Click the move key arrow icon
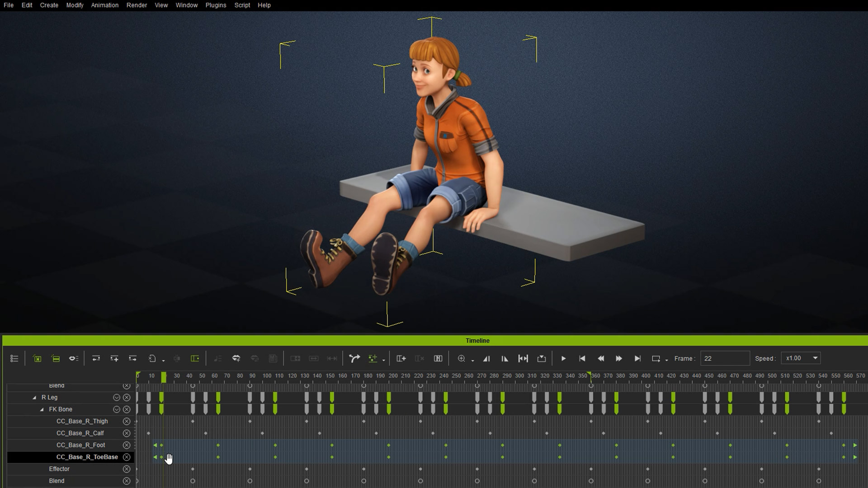 click(132, 358)
